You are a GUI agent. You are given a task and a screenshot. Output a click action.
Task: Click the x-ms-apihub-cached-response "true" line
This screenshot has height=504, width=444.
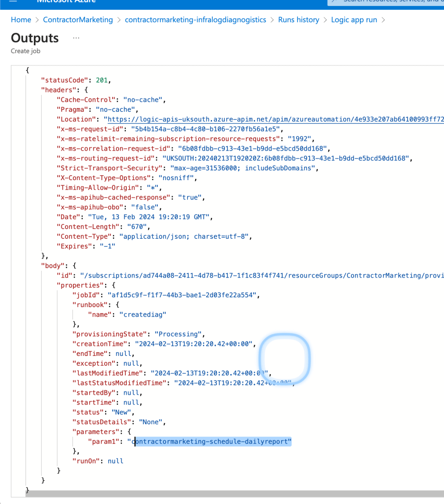tap(131, 197)
